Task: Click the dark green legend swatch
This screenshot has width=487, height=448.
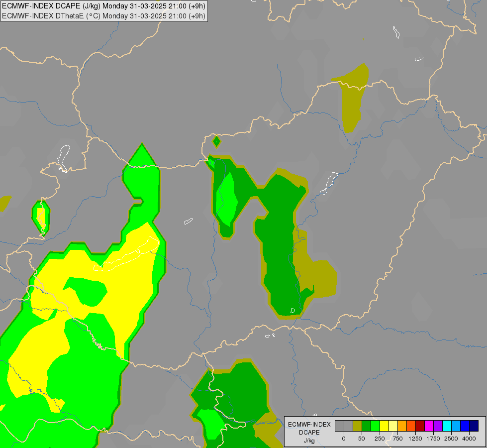Action: (366, 426)
